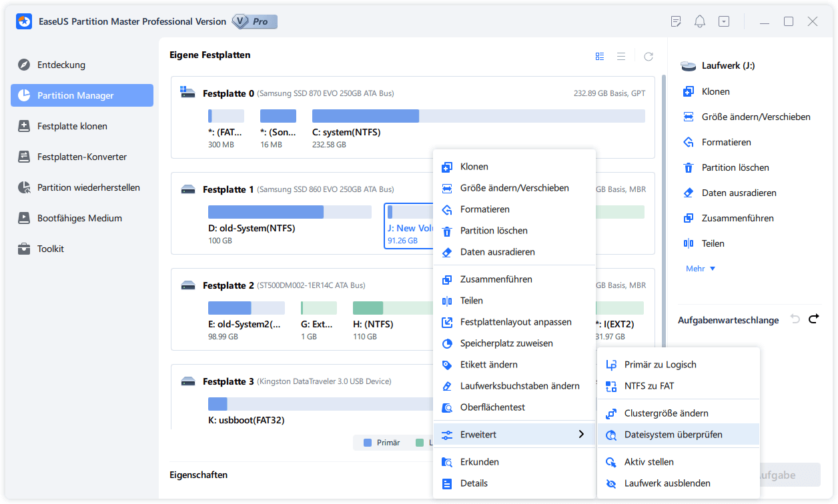Choose Laufwerk ausblenden in the submenu
Image resolution: width=838 pixels, height=504 pixels.
(x=679, y=483)
